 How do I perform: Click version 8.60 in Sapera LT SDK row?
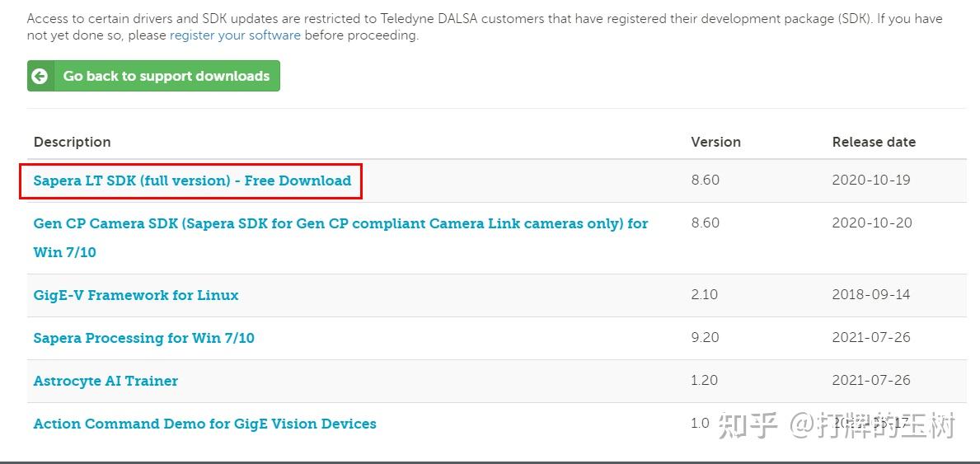coord(705,180)
